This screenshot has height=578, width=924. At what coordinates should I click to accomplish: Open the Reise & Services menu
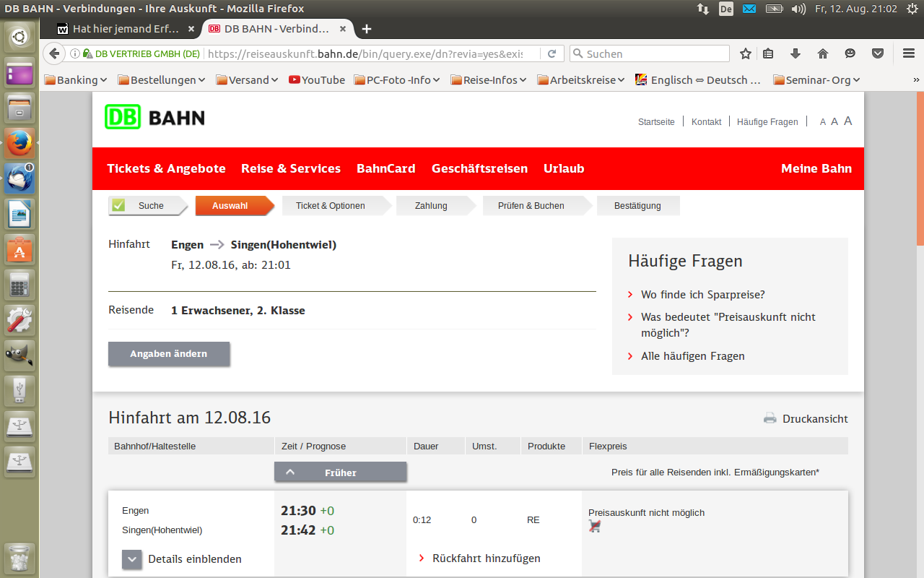click(x=291, y=168)
